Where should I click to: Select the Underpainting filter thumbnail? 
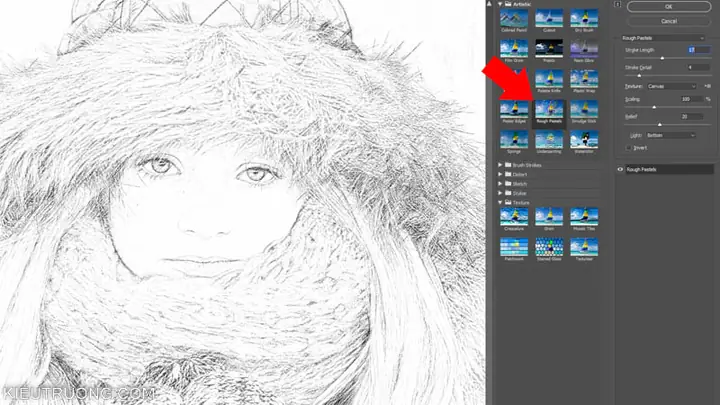[x=549, y=140]
